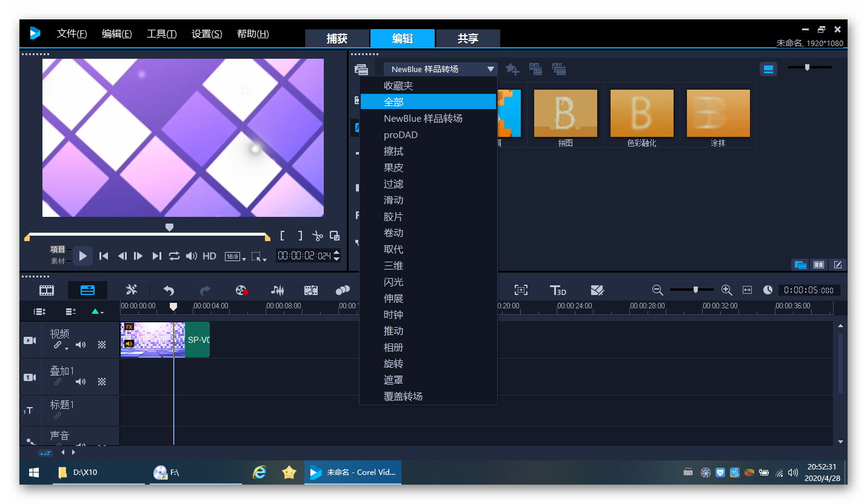Click the timeline zoom slider
Viewport: 867px width, 504px height.
click(695, 290)
